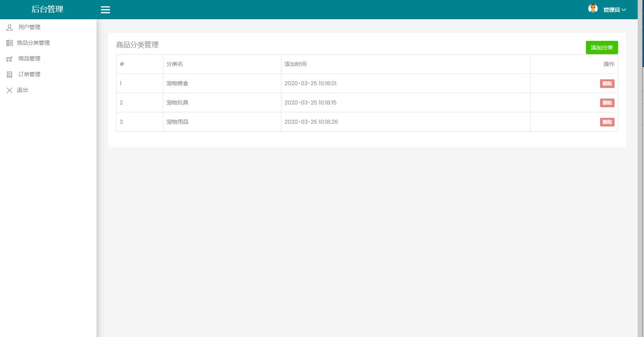The width and height of the screenshot is (644, 337).
Task: Click the 分类名 column header
Action: [175, 64]
